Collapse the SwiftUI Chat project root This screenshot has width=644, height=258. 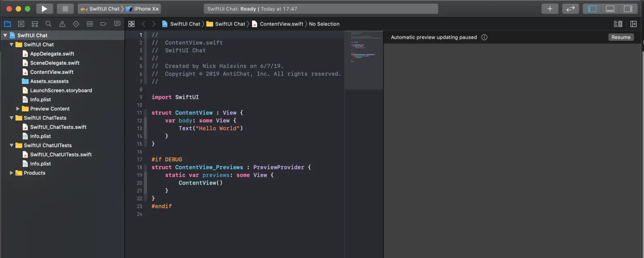[5, 35]
